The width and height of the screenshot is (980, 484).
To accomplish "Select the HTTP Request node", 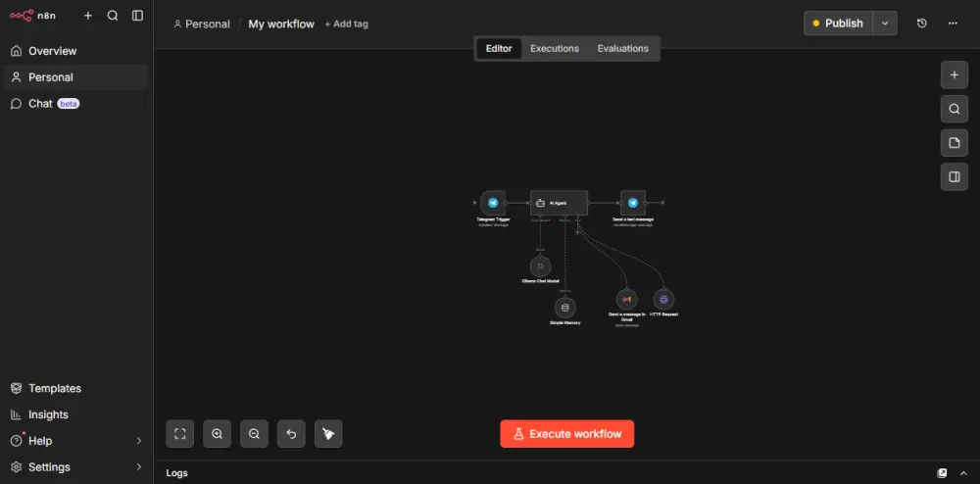I will point(663,299).
